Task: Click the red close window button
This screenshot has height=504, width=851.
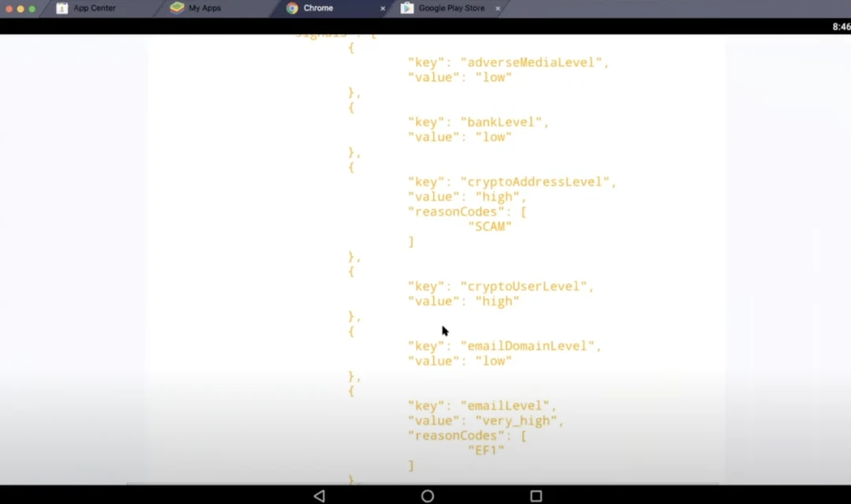Action: point(9,9)
